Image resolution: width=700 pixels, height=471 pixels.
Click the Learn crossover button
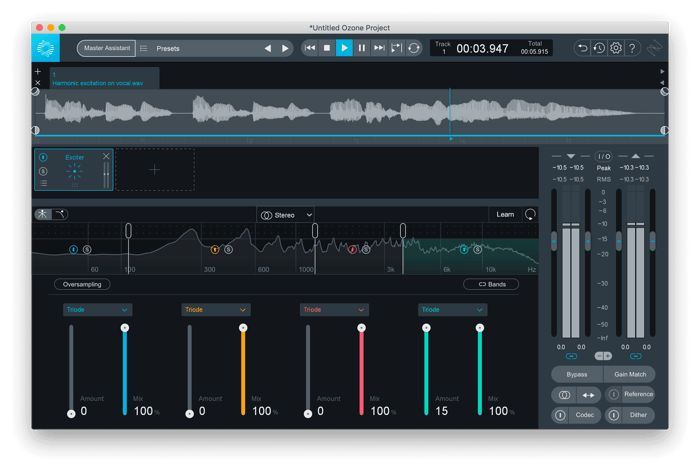pyautogui.click(x=505, y=215)
